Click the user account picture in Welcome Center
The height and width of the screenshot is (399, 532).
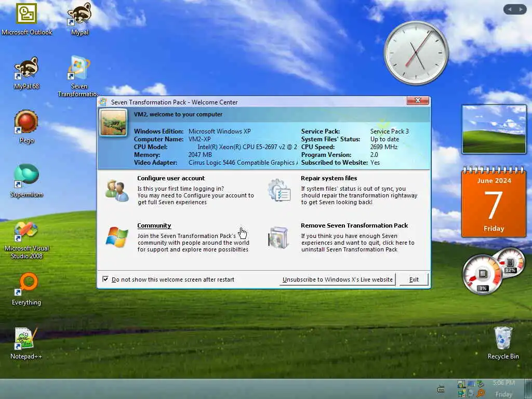pyautogui.click(x=113, y=123)
